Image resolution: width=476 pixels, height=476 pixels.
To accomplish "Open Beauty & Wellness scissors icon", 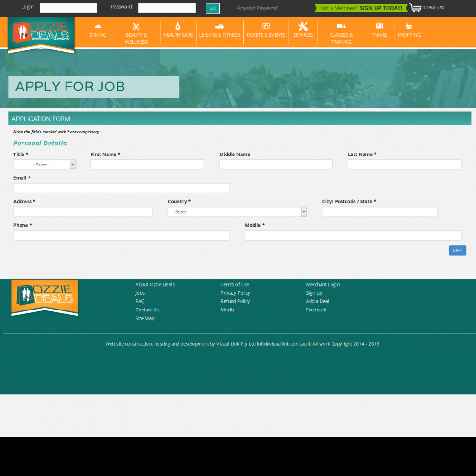I will (136, 26).
